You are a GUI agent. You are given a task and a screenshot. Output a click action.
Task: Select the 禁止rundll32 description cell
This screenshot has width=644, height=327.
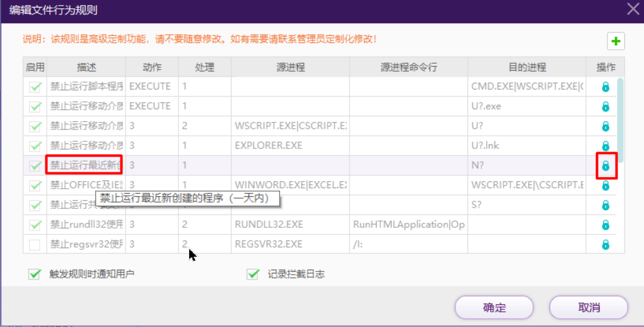[86, 225]
